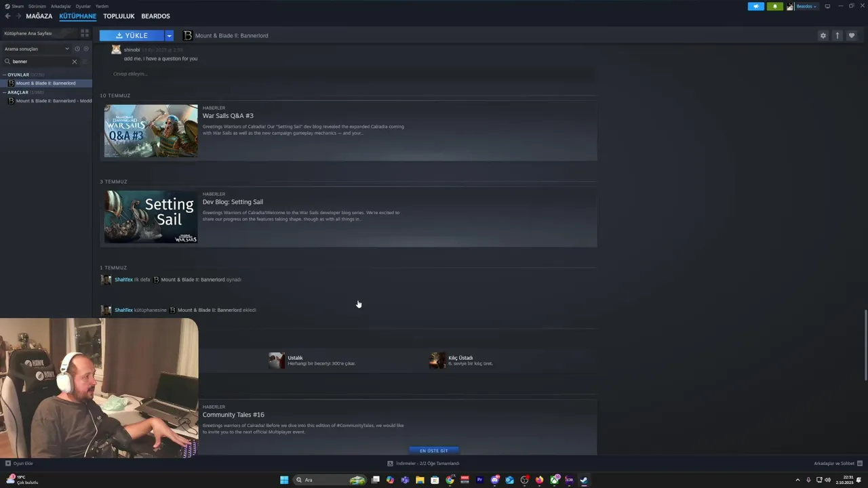Open the green notifications bell
The image size is (868, 488).
pyautogui.click(x=774, y=6)
